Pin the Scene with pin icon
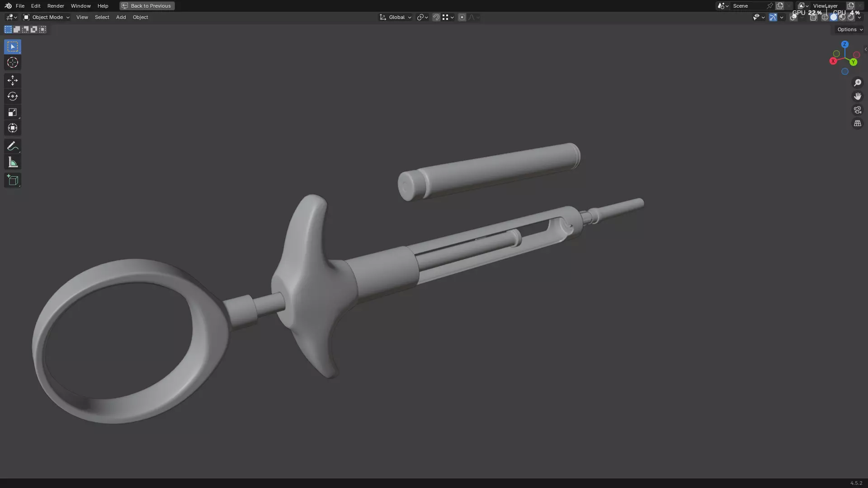The height and width of the screenshot is (488, 868). pos(769,6)
